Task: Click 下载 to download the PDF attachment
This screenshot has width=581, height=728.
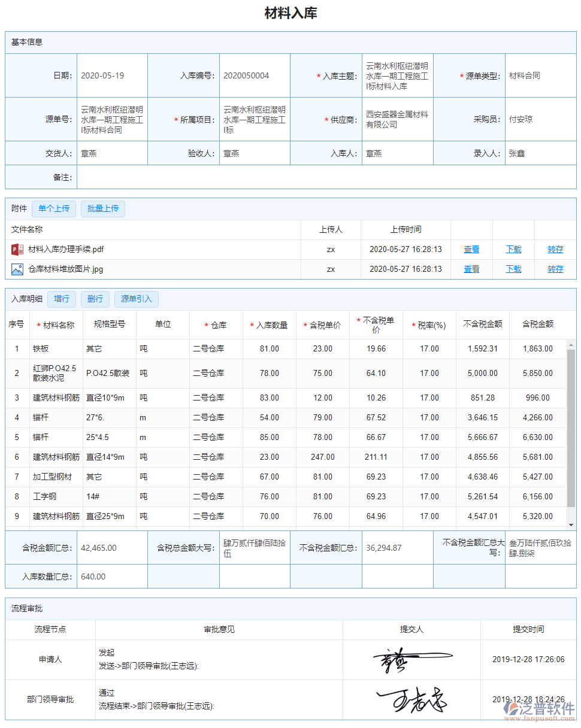Action: [513, 249]
